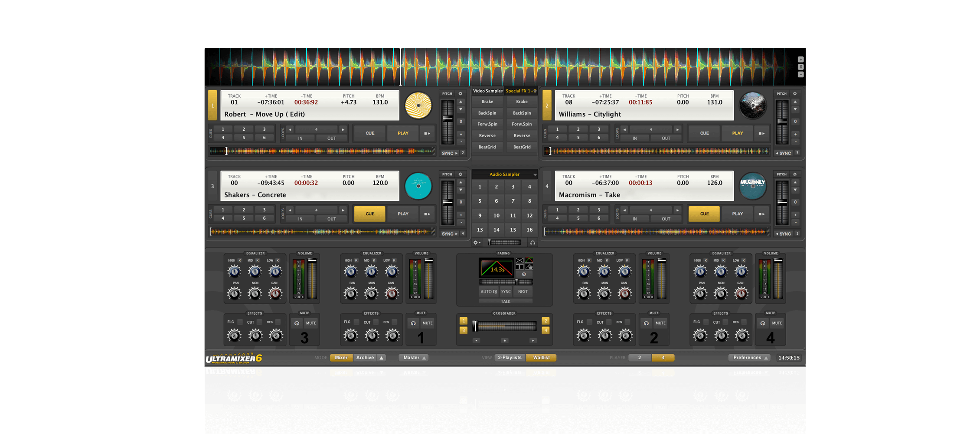This screenshot has width=980, height=434.
Task: Enable CUT effect on channel 3
Action: point(259,322)
